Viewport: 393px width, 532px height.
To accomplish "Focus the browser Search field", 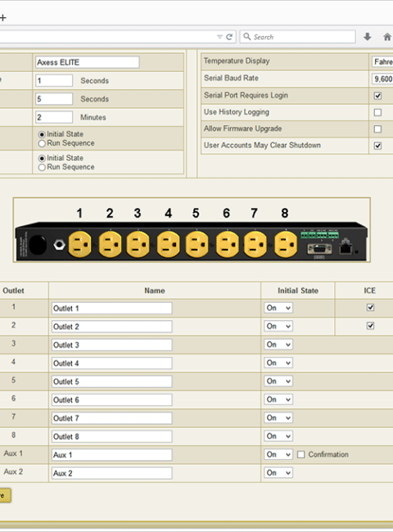I will point(298,37).
